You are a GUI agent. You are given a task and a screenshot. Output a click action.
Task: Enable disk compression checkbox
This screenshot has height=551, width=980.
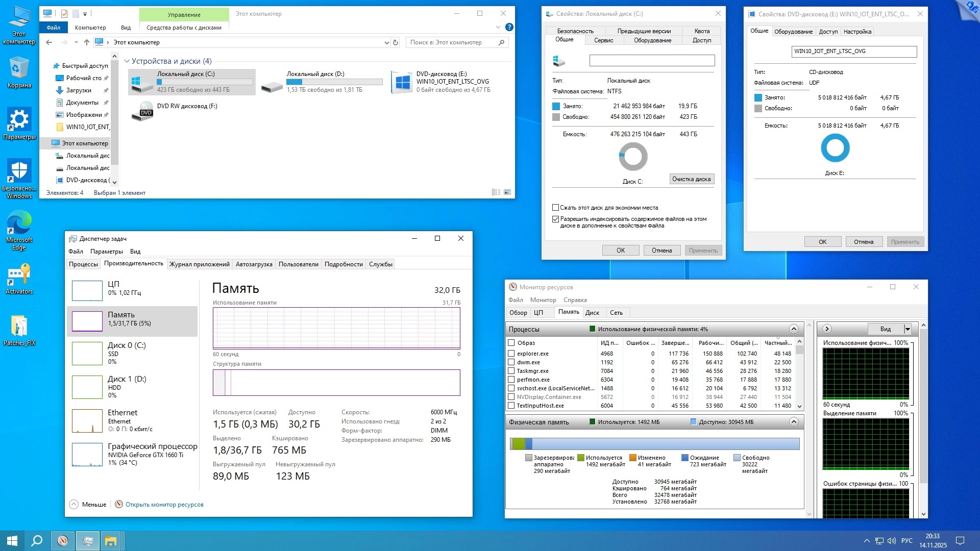click(x=555, y=208)
